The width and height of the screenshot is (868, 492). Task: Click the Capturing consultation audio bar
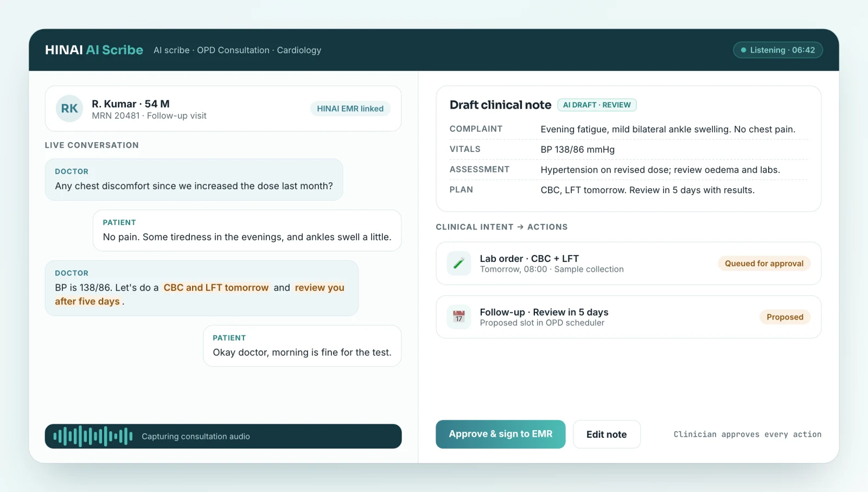223,436
